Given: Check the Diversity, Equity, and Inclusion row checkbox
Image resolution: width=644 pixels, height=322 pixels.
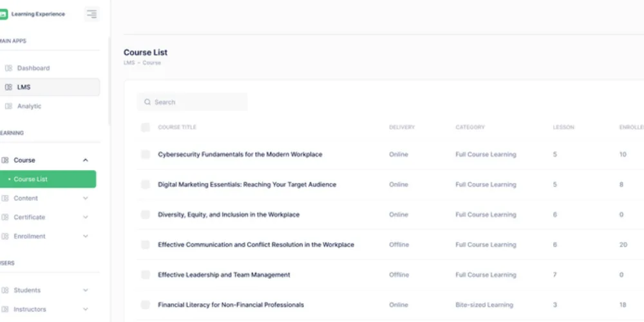Looking at the screenshot, I should [146, 214].
